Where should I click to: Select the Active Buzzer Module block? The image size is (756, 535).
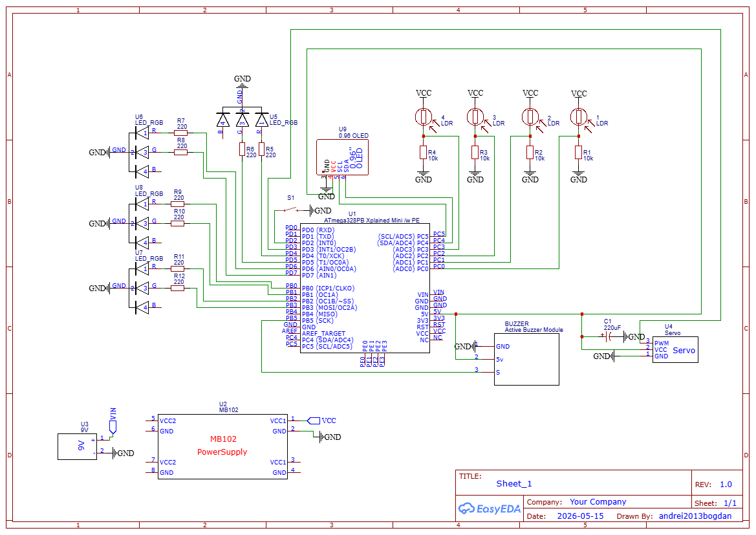tap(526, 359)
